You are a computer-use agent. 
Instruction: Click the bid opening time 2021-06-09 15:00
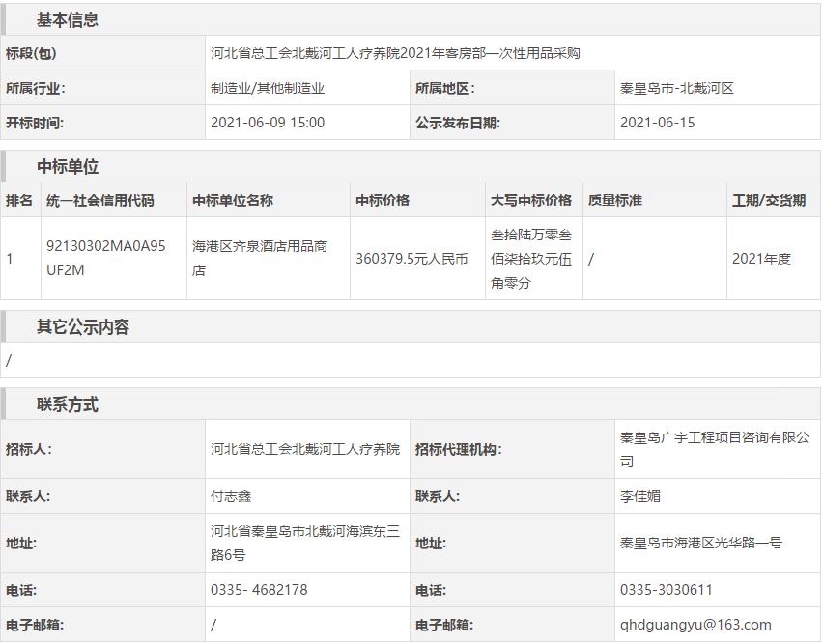click(x=268, y=123)
